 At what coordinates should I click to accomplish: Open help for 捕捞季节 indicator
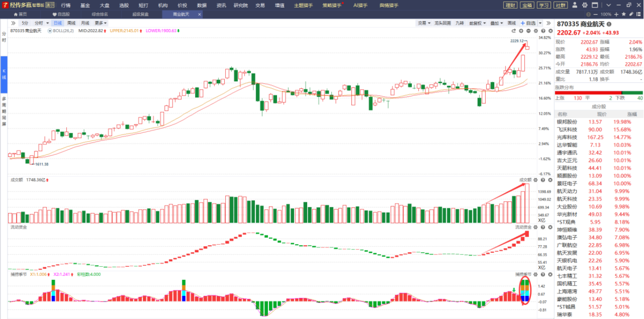click(542, 274)
